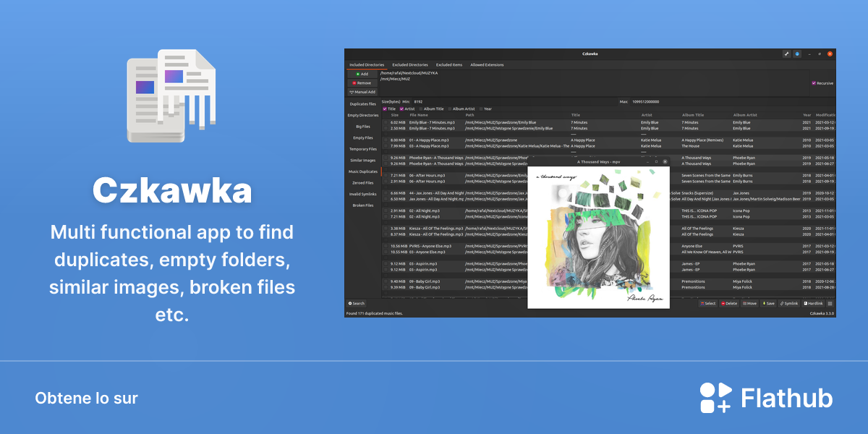Screen dimensions: 868x434
Task: Select Broken Files in sidebar
Action: [362, 205]
